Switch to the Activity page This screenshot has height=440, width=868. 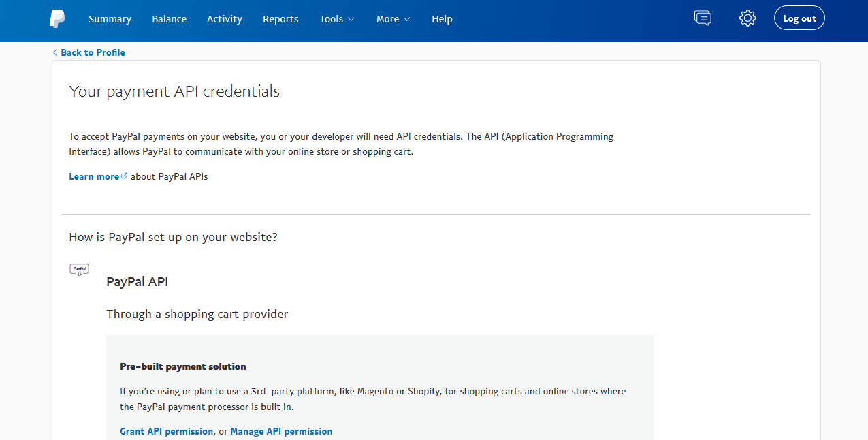tap(224, 19)
